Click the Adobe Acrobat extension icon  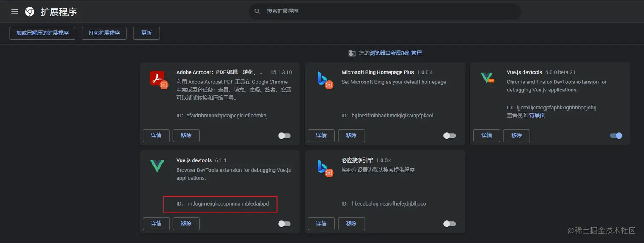pyautogui.click(x=159, y=79)
